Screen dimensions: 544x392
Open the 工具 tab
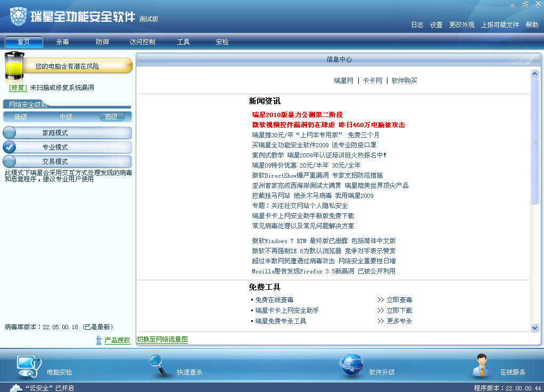[x=183, y=42]
